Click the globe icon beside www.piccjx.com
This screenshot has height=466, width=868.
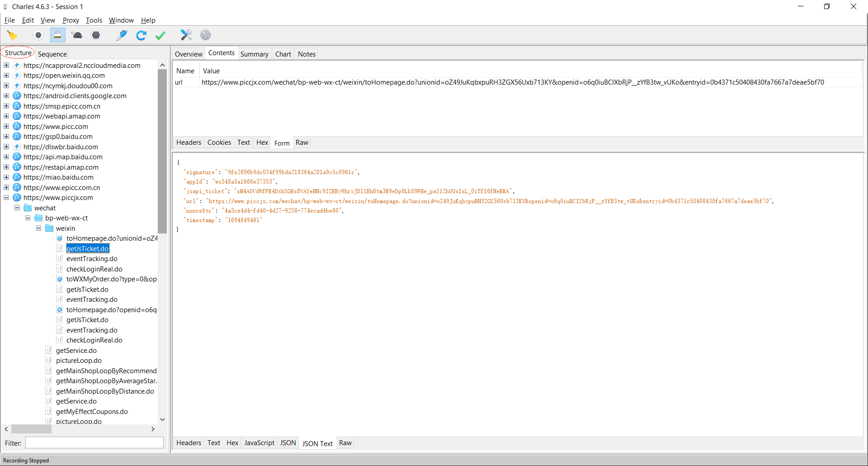click(x=17, y=198)
